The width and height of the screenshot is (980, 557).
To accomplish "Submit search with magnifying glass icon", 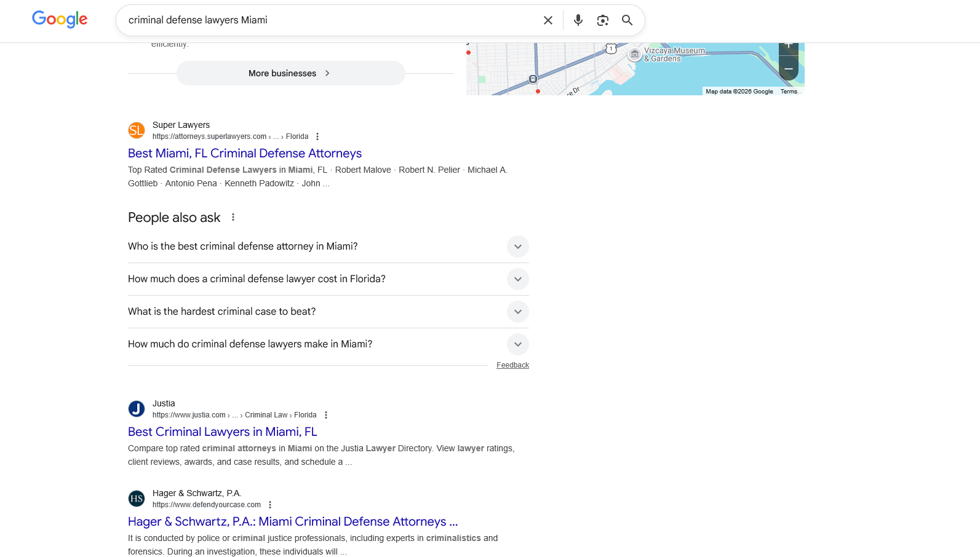I will click(x=627, y=20).
